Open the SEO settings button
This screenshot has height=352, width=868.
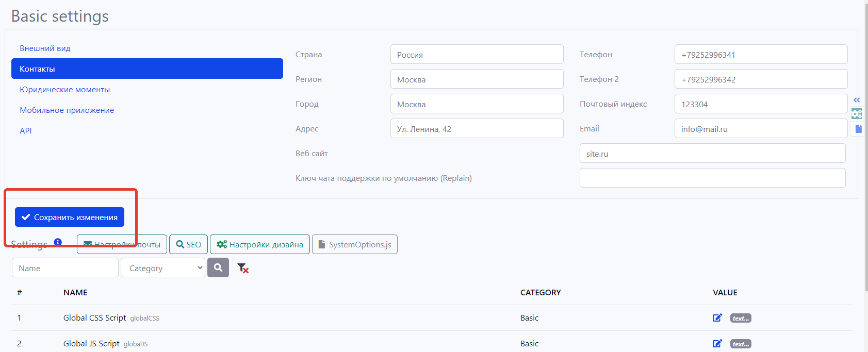[188, 244]
